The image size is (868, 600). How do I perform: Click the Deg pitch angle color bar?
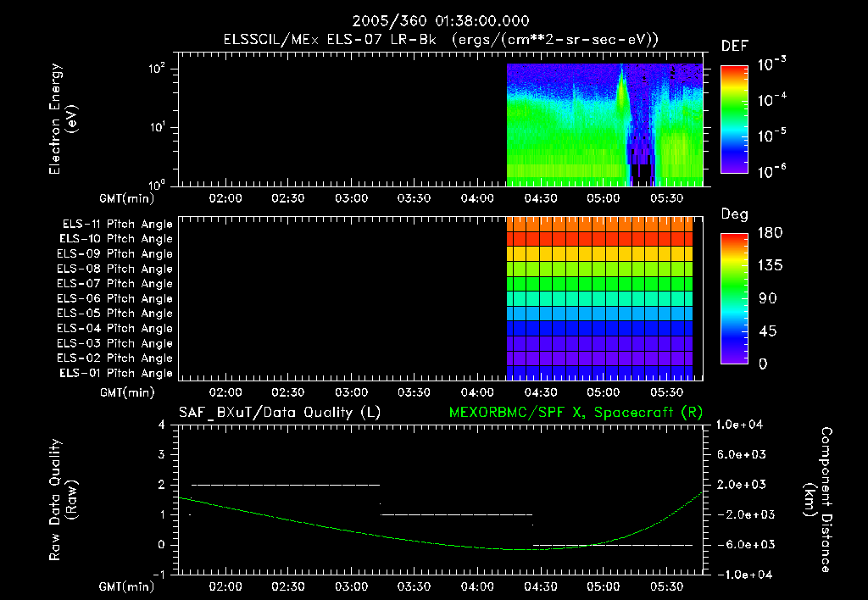(734, 298)
